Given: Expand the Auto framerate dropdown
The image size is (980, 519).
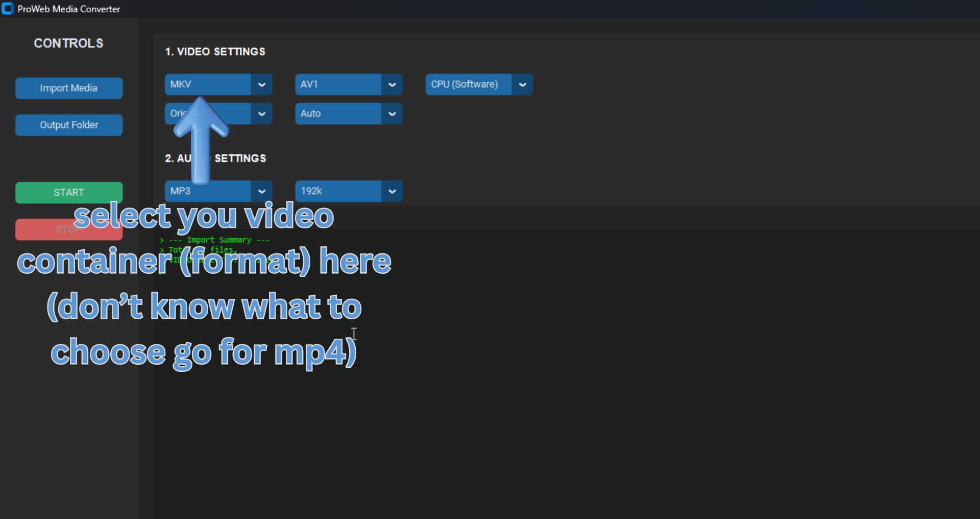Looking at the screenshot, I should tap(338, 113).
